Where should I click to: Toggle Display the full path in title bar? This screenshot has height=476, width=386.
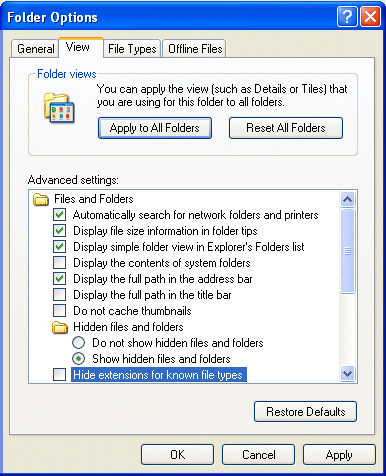click(60, 295)
